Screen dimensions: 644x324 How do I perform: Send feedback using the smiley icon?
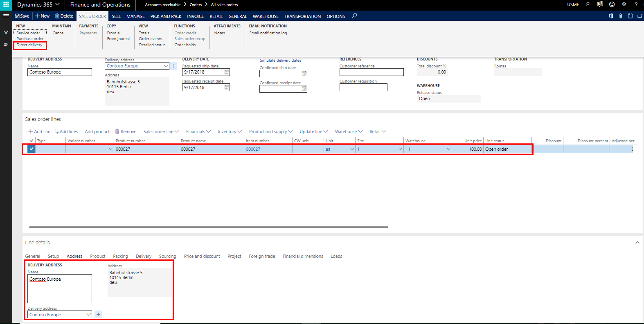point(612,4)
